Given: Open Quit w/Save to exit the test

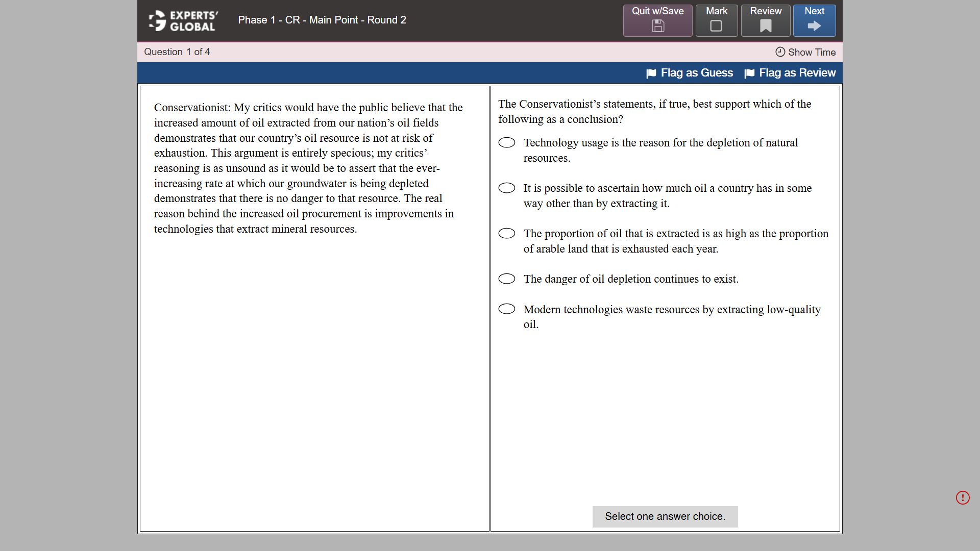Looking at the screenshot, I should click(x=657, y=20).
